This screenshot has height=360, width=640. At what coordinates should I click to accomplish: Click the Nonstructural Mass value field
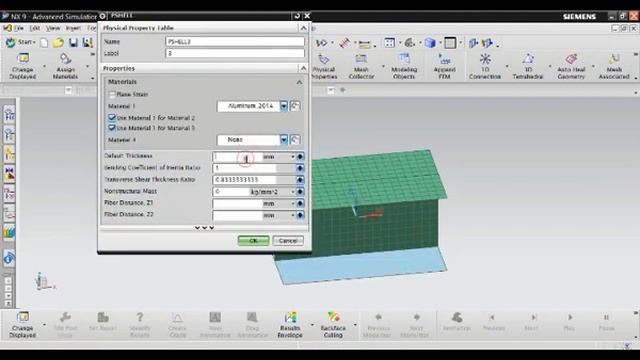(x=231, y=191)
